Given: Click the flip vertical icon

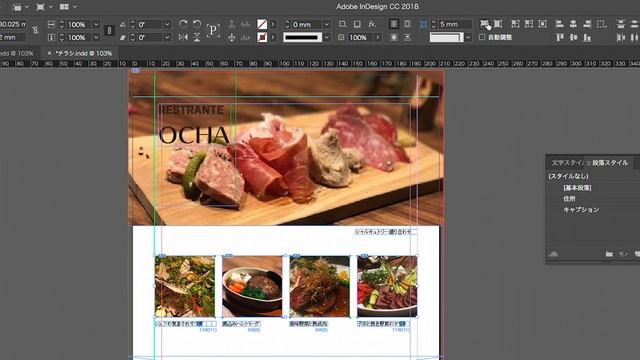Looking at the screenshot, I should coord(197,37).
